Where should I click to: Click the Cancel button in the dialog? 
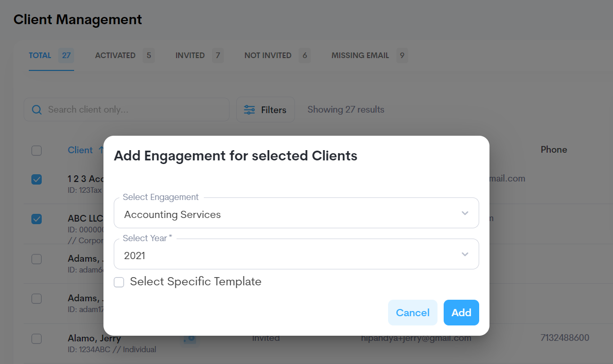coord(413,313)
